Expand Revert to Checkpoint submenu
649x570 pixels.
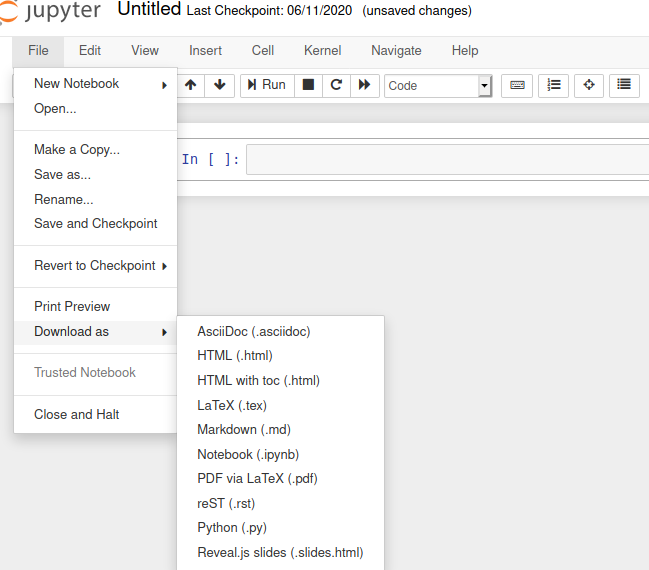click(96, 265)
